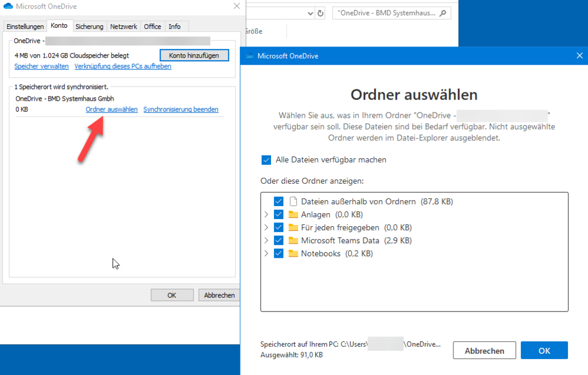The width and height of the screenshot is (588, 375).
Task: Open the Explorer address bar dropdown arrow
Action: [310, 14]
